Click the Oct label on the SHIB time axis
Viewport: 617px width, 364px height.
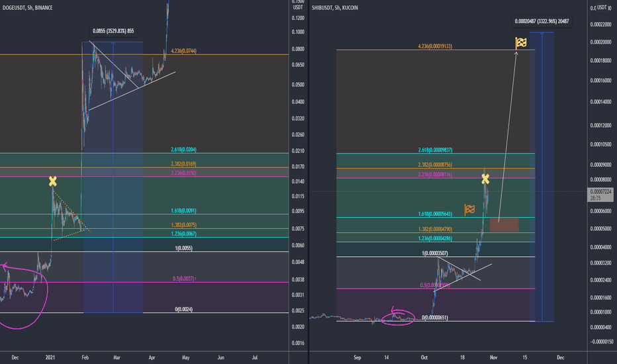click(424, 357)
